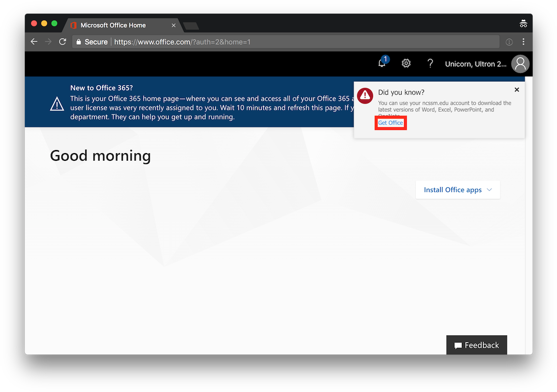This screenshot has height=392, width=557.
Task: Click the warning triangle in the banner
Action: 57,104
